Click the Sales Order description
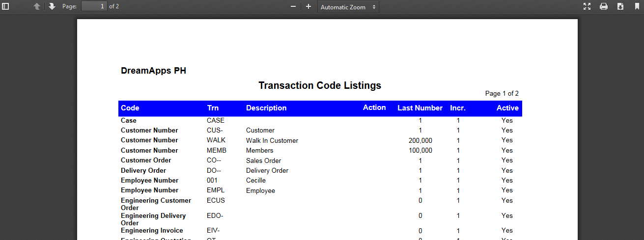The image size is (644, 240). [x=263, y=160]
